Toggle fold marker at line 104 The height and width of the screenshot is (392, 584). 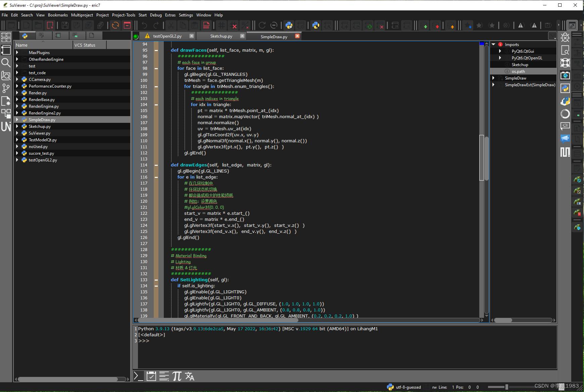[x=156, y=105]
